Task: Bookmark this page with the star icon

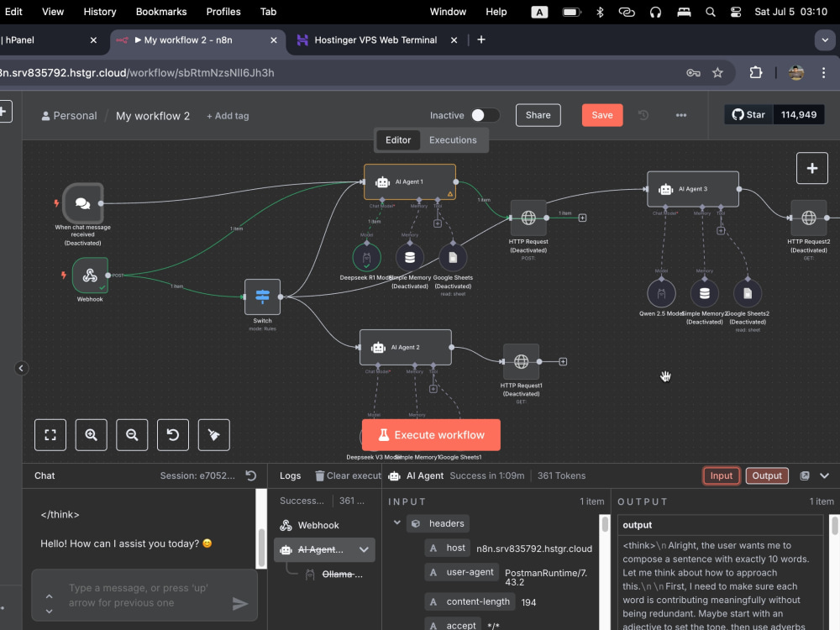Action: click(x=717, y=73)
